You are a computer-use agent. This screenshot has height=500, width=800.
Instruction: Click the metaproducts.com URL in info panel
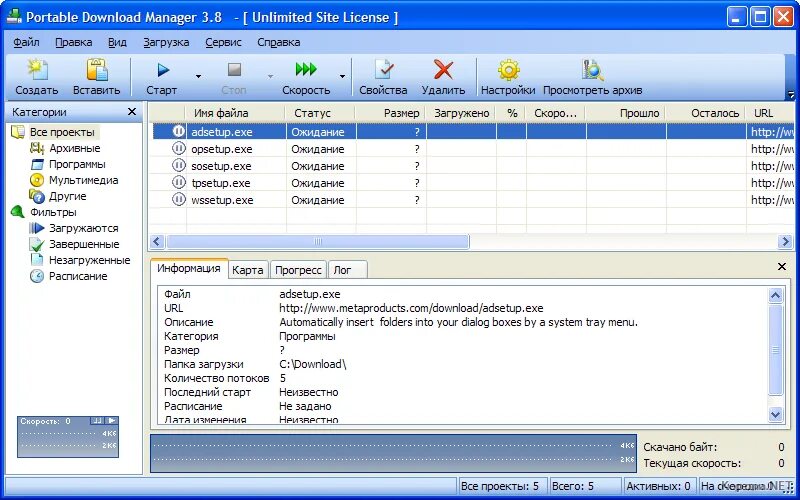[x=411, y=308]
